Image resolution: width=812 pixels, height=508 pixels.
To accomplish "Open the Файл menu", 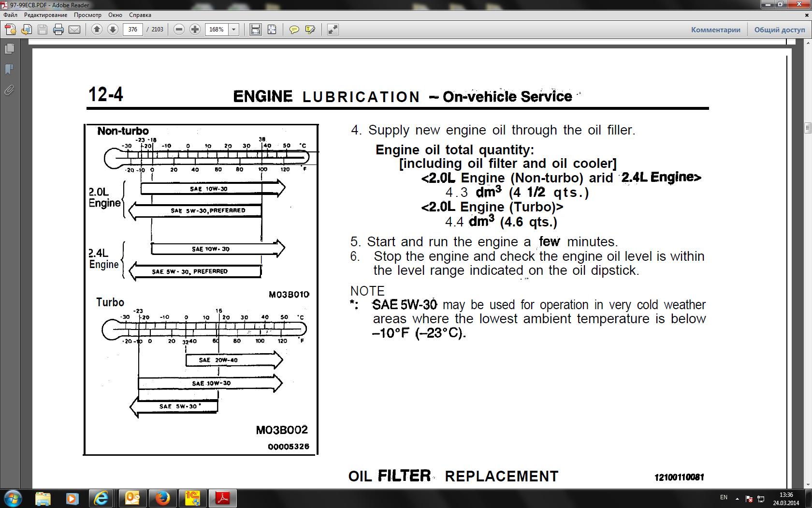I will point(10,15).
